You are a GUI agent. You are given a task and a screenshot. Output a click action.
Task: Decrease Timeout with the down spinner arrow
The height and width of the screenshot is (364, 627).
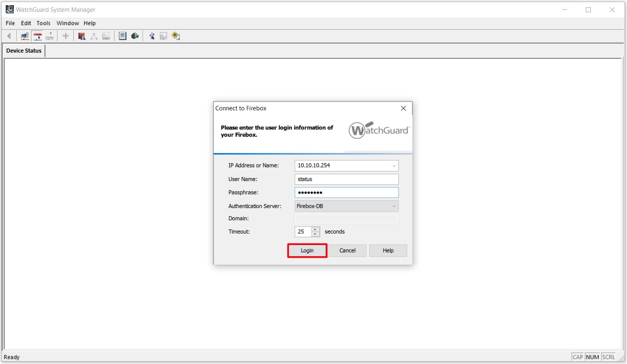click(315, 234)
